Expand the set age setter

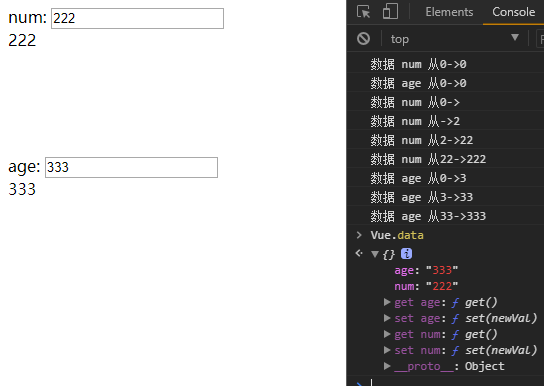387,318
